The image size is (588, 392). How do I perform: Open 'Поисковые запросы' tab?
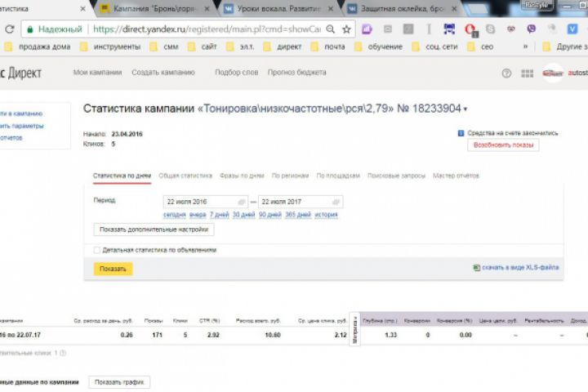tap(396, 176)
